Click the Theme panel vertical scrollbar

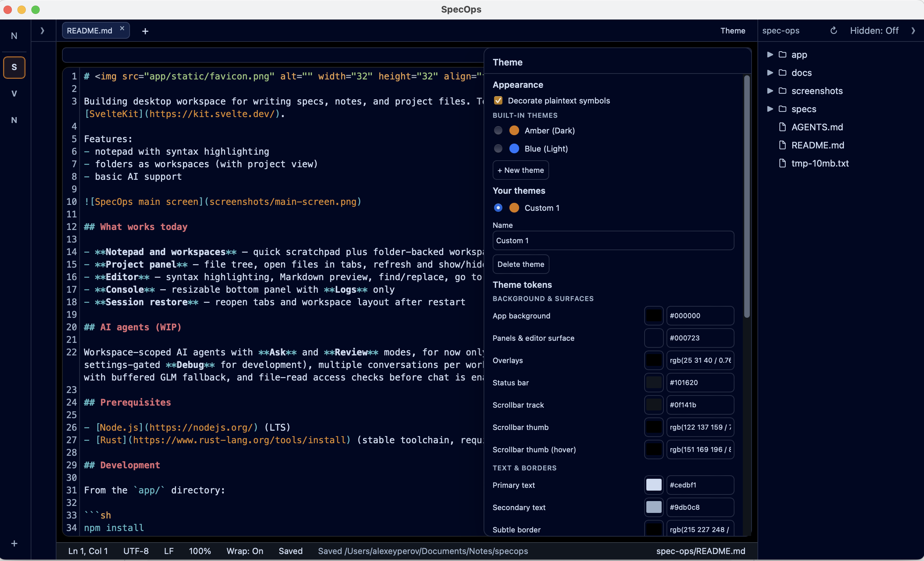(x=747, y=197)
